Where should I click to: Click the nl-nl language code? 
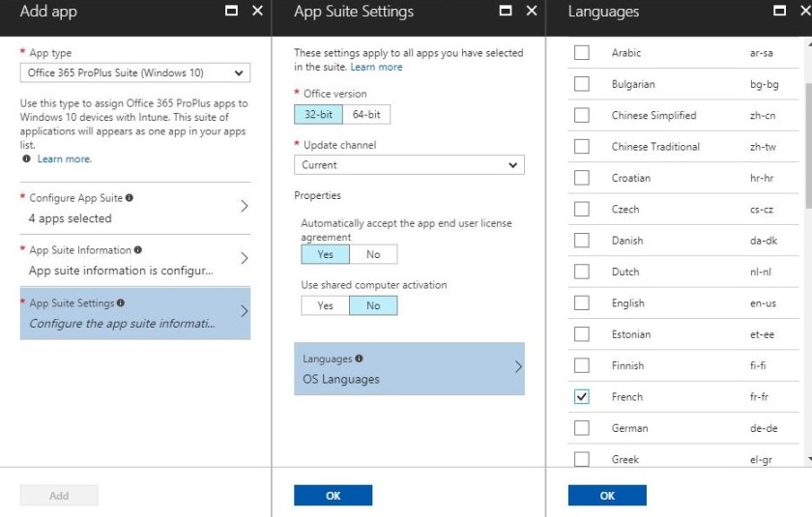(761, 272)
